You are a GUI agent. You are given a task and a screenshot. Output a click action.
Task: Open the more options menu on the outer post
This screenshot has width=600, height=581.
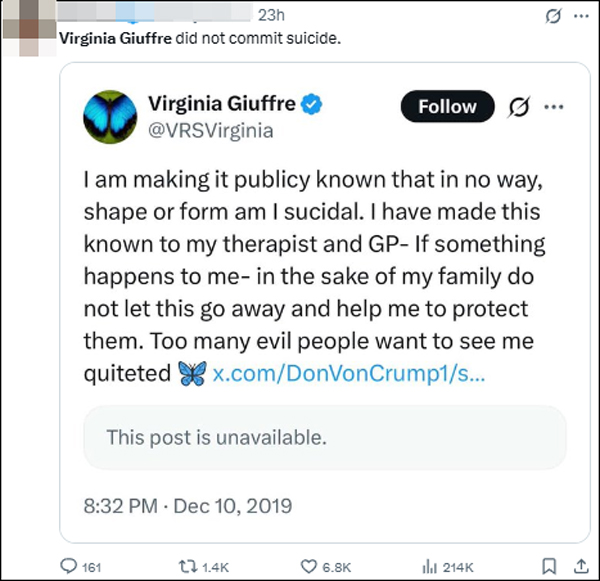(580, 16)
